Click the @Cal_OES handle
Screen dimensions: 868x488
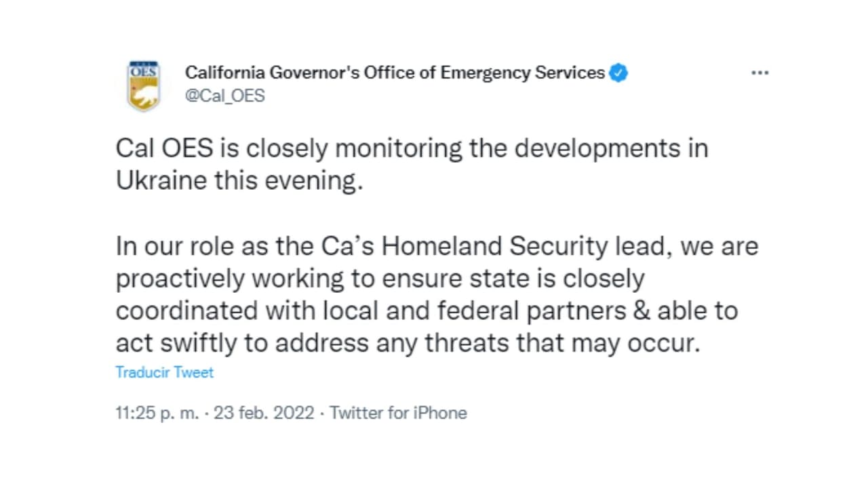[225, 96]
